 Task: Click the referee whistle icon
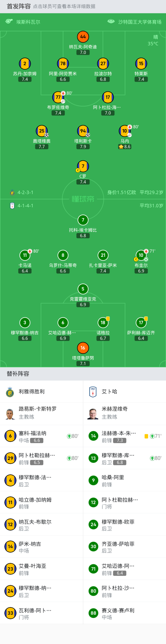pos(9,21)
